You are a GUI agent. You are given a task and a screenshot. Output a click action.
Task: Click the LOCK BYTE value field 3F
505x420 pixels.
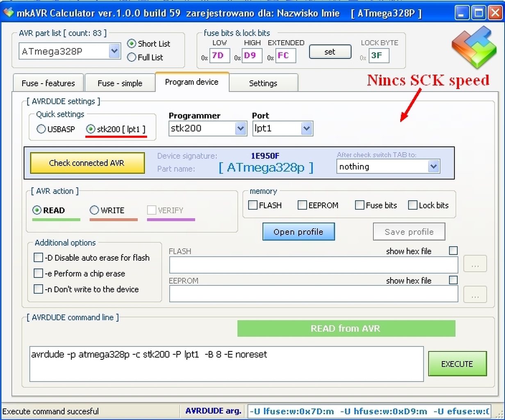378,55
